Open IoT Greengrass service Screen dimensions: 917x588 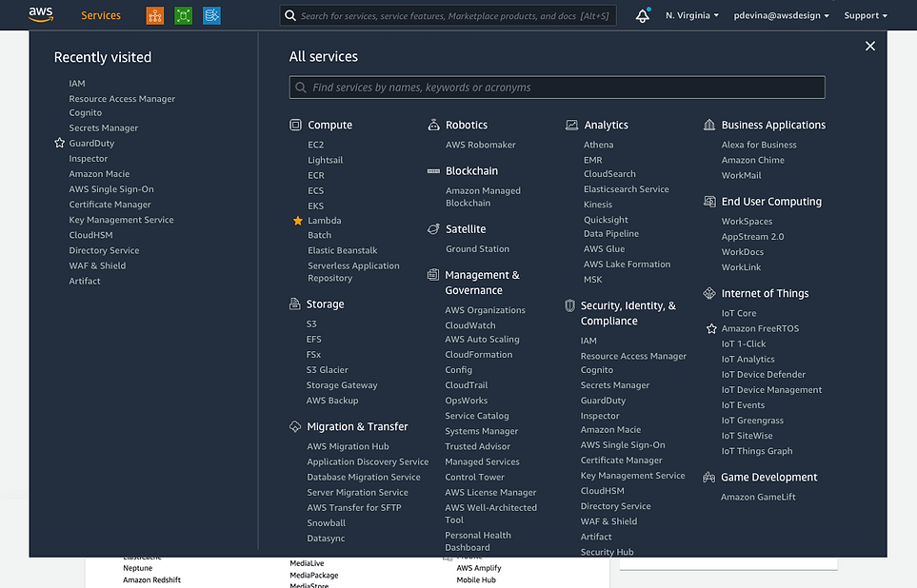pos(752,421)
